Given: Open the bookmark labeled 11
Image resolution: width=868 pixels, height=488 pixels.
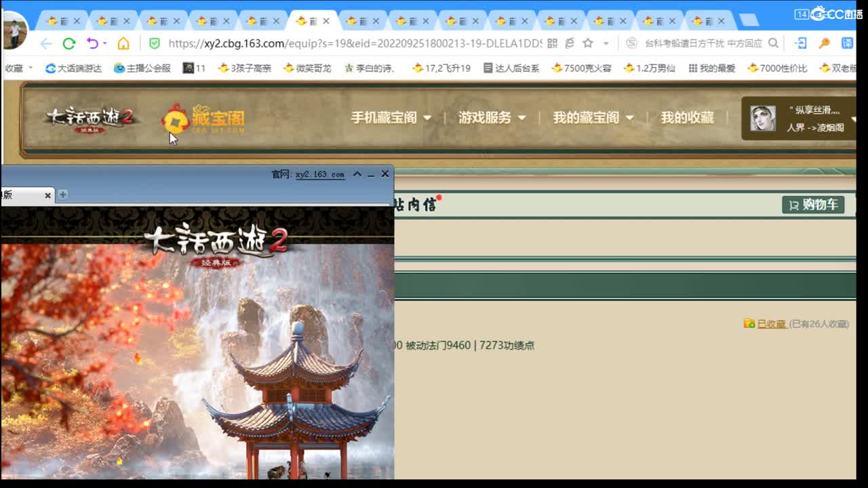Looking at the screenshot, I should (195, 68).
